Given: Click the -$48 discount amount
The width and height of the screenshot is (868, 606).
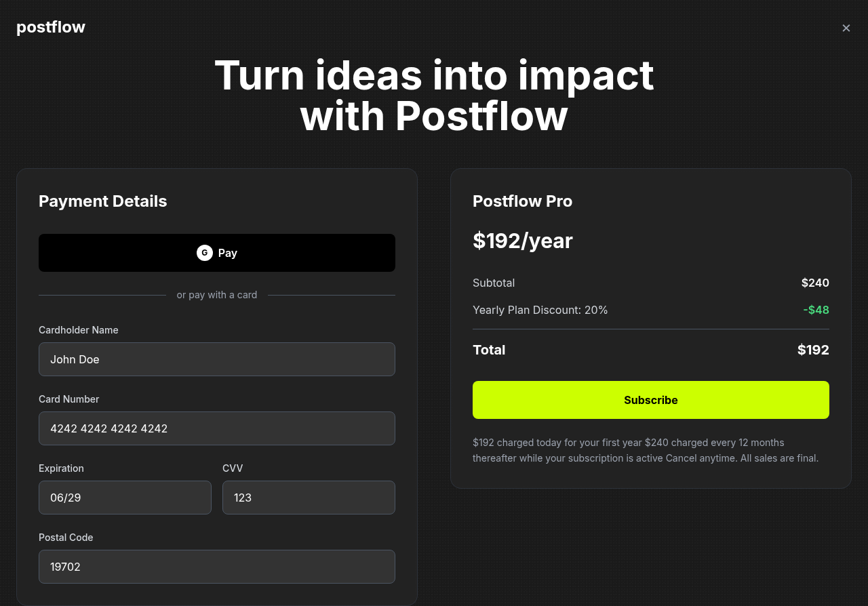Looking at the screenshot, I should (816, 310).
